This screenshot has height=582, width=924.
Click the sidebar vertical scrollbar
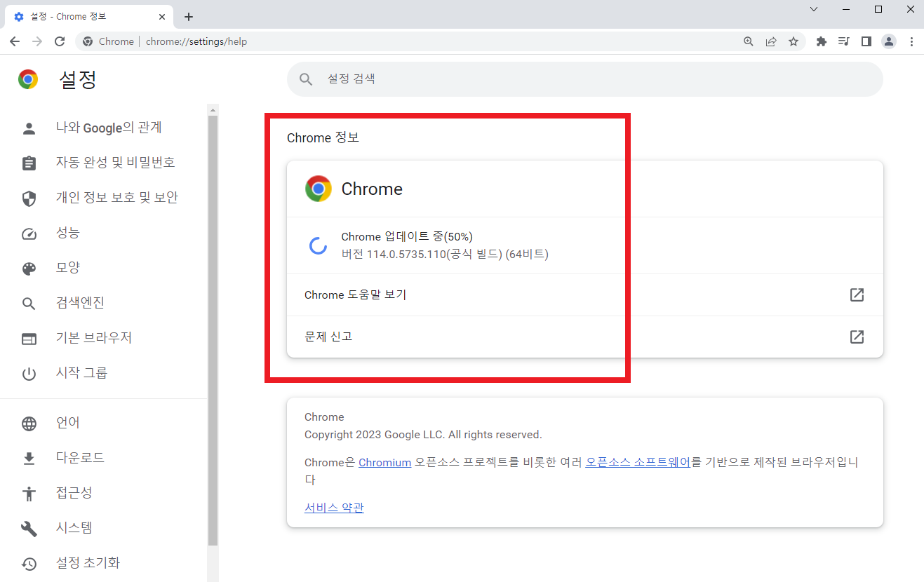coord(213,330)
